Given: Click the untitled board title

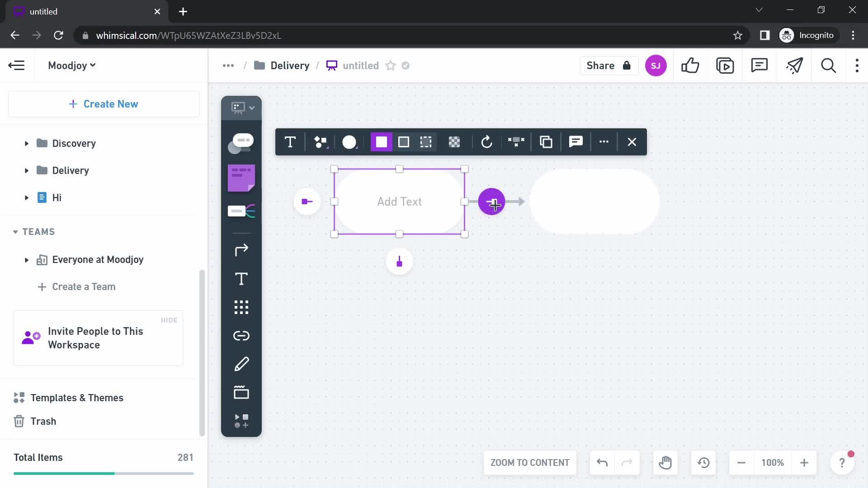Looking at the screenshot, I should 360,66.
